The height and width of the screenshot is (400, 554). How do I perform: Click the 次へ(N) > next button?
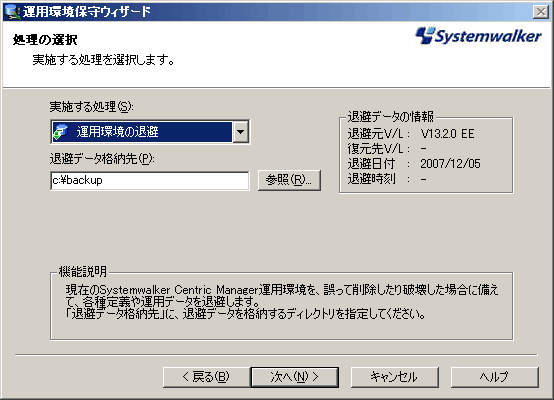[x=295, y=377]
